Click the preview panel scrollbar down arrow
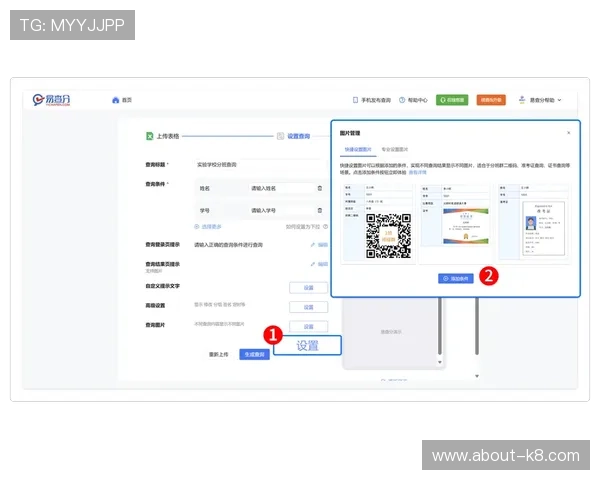 (440, 362)
